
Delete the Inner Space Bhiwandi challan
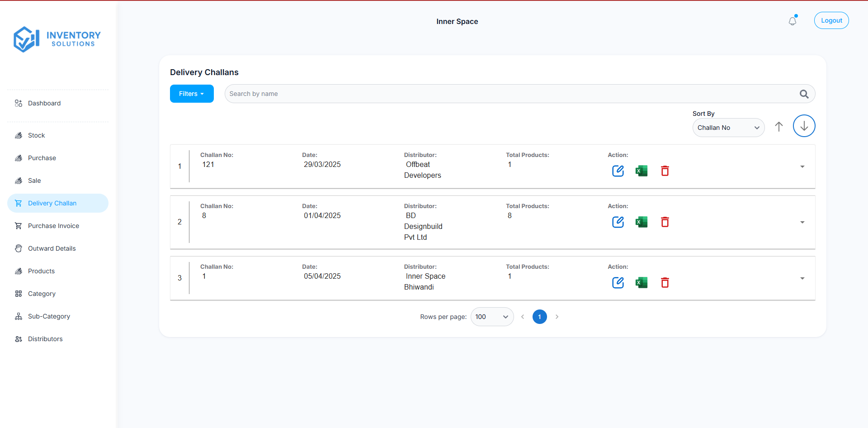click(665, 282)
